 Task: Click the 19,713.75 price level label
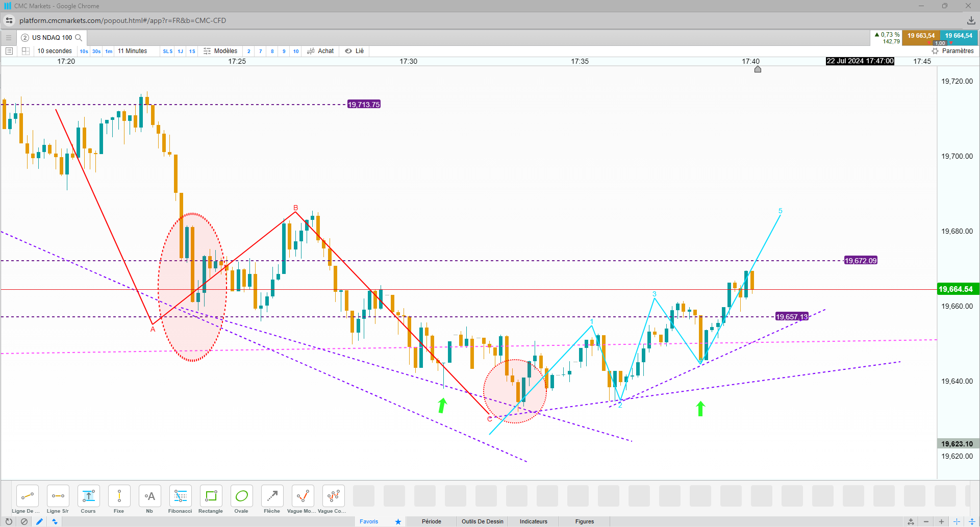(x=364, y=105)
